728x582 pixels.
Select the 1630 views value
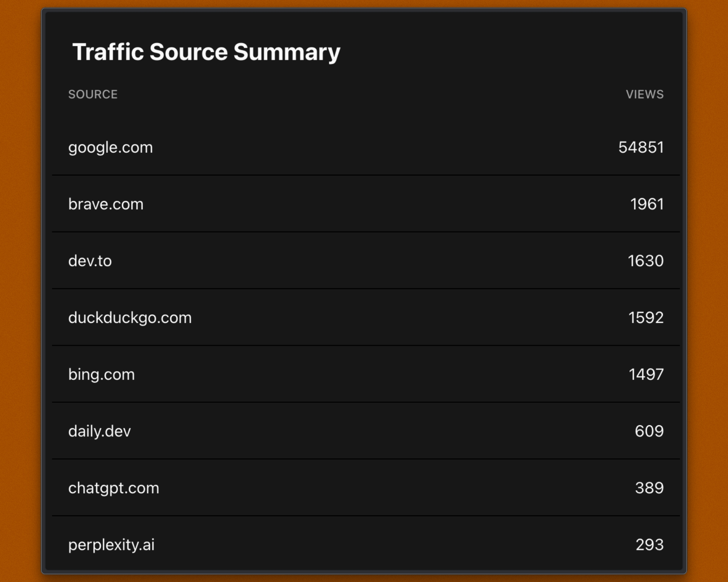click(646, 261)
